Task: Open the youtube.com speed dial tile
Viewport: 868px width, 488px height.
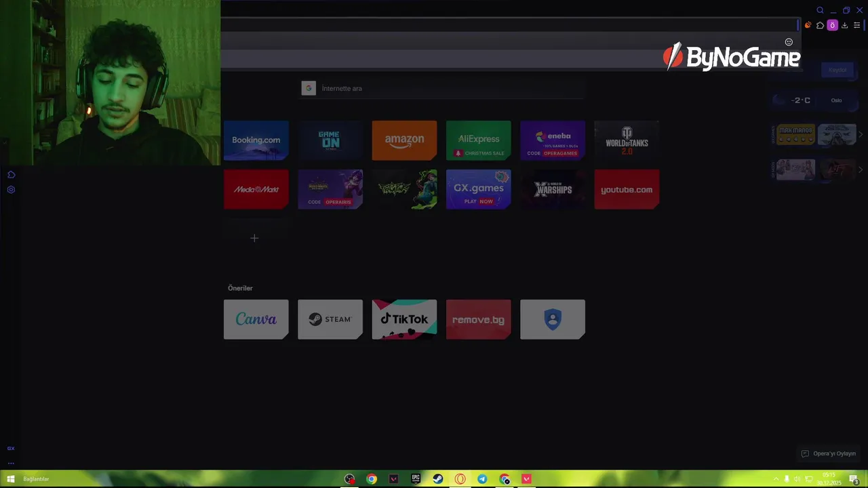Action: click(627, 189)
